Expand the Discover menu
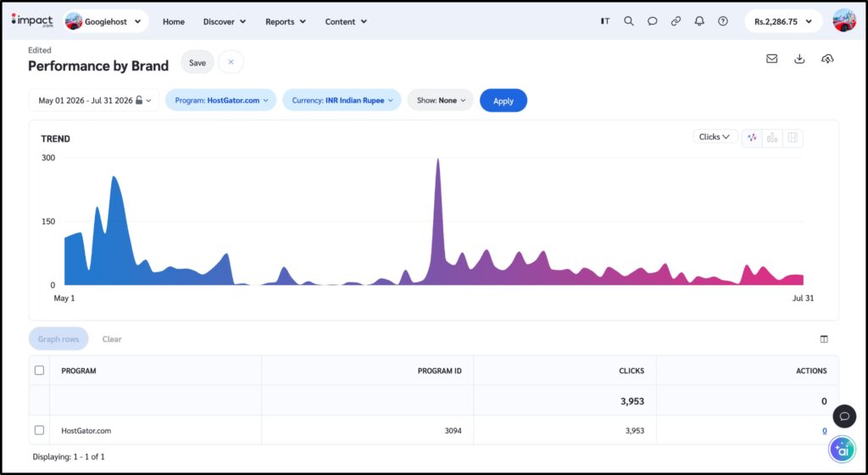868x475 pixels. point(224,21)
